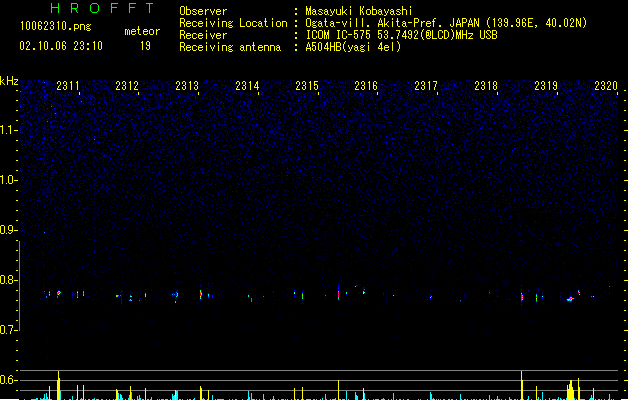Click the bright meteor echo just after 2319
This screenshot has height=400, width=629.
(570, 299)
